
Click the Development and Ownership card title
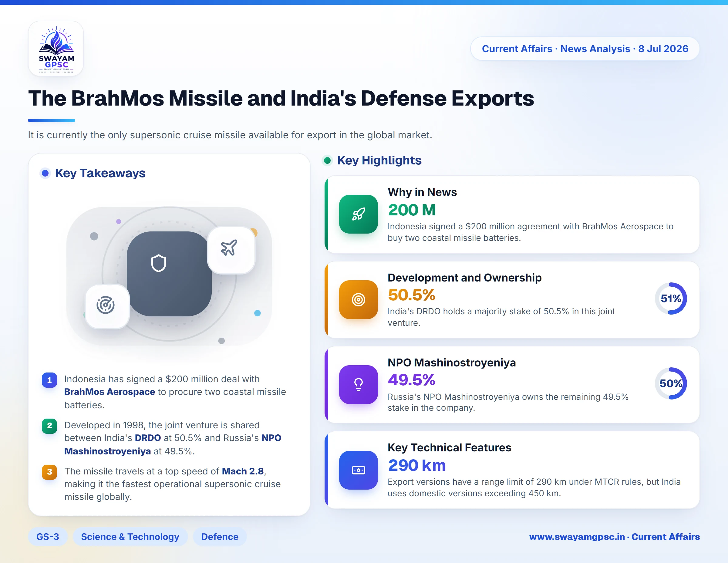click(x=464, y=277)
